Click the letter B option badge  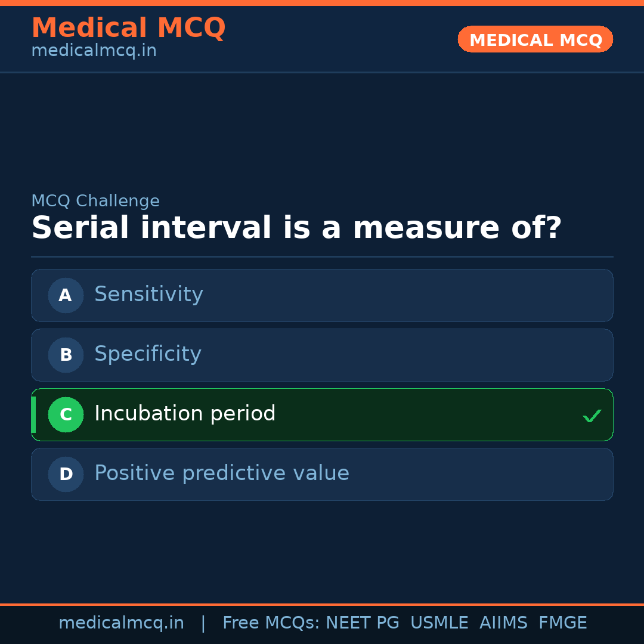pyautogui.click(x=66, y=355)
